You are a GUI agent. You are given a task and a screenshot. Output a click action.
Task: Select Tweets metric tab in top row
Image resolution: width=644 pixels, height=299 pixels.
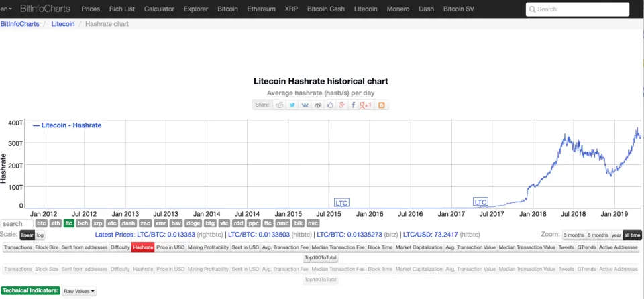[566, 247]
